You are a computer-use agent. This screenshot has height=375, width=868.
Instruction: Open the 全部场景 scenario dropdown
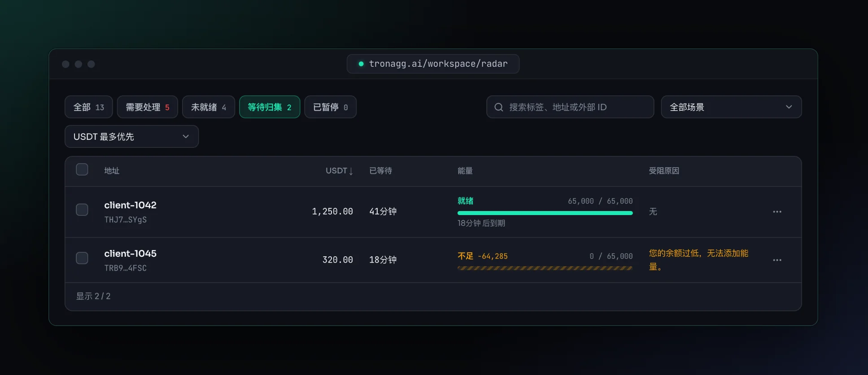tap(731, 107)
